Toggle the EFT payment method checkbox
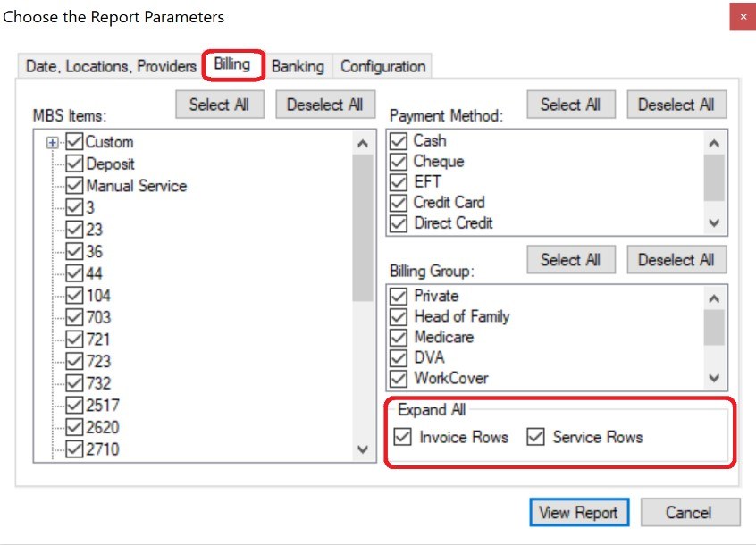756x545 pixels. 399,182
